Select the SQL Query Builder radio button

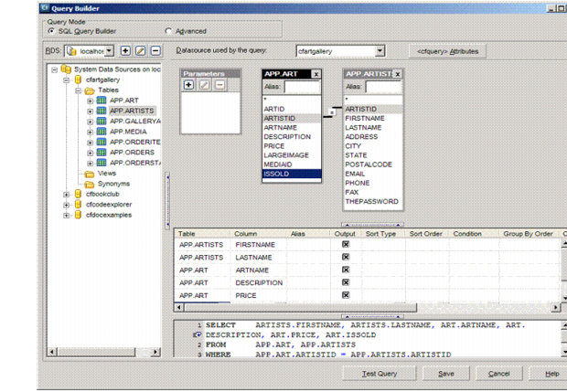pyautogui.click(x=50, y=30)
